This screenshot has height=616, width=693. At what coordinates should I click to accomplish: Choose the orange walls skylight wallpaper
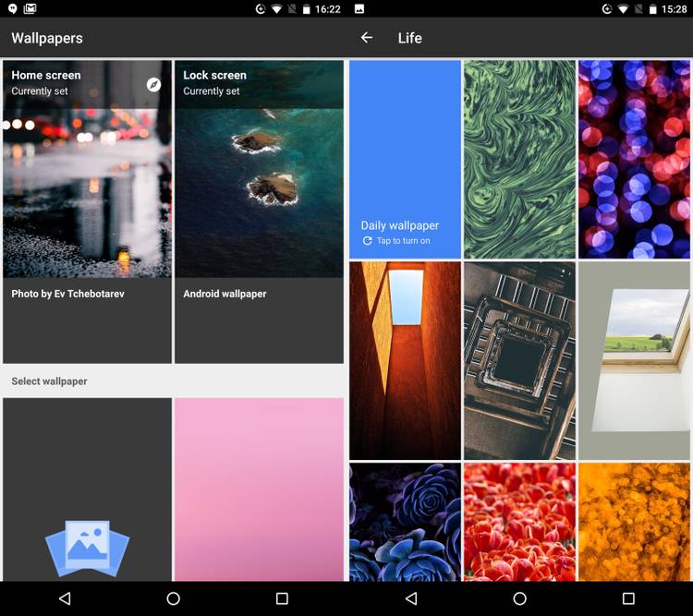pyautogui.click(x=405, y=360)
